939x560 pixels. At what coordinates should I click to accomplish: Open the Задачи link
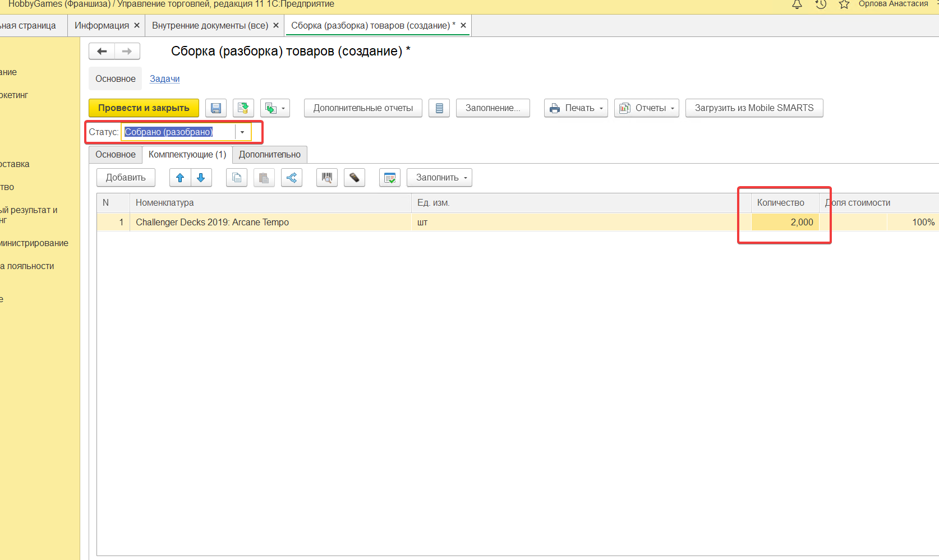[x=164, y=79]
